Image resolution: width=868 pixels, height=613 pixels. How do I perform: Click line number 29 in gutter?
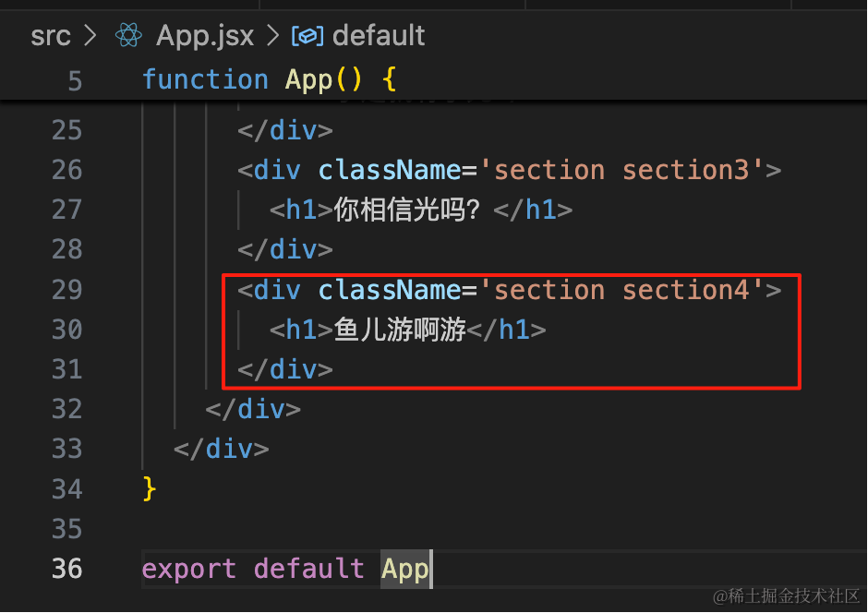[67, 290]
